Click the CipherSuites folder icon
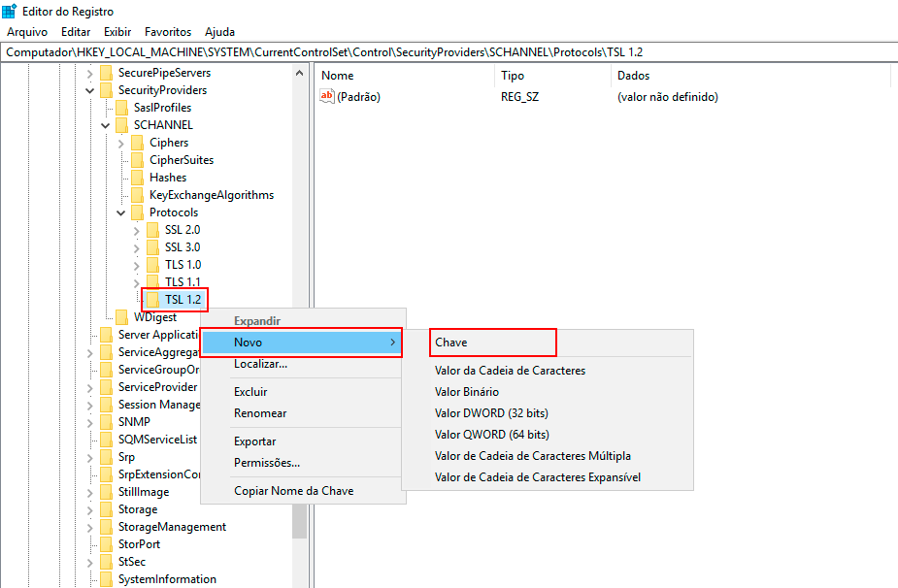The height and width of the screenshot is (588, 898). click(x=138, y=160)
